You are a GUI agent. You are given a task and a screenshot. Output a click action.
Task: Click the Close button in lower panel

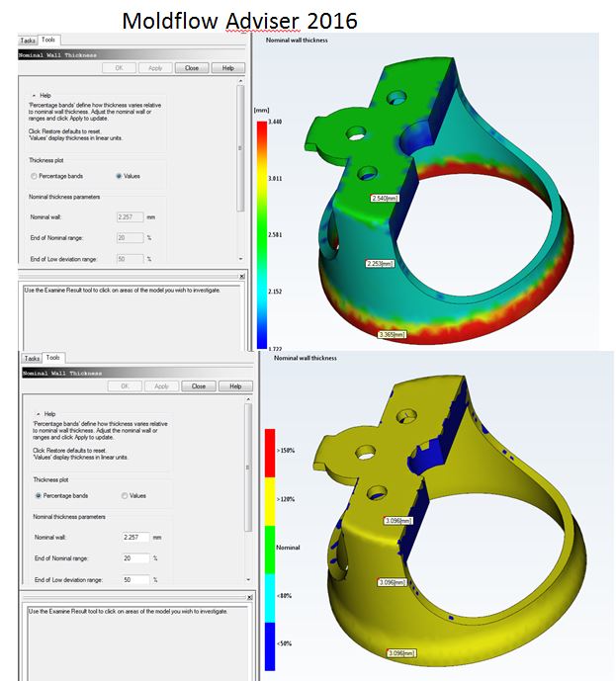(199, 386)
